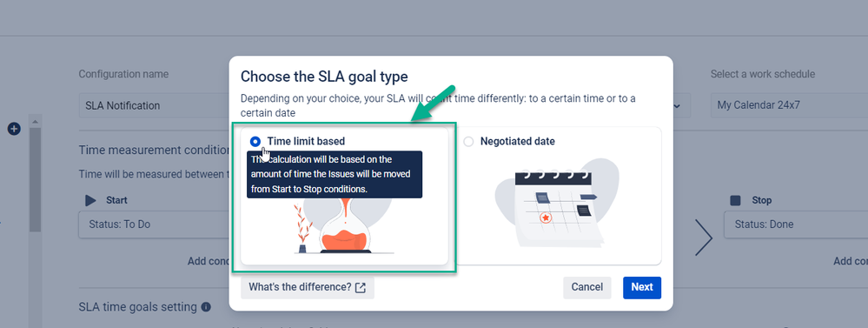This screenshot has height=328, width=868.
Task: Open the My Calendar 24x7 work schedule dropdown
Action: (790, 105)
